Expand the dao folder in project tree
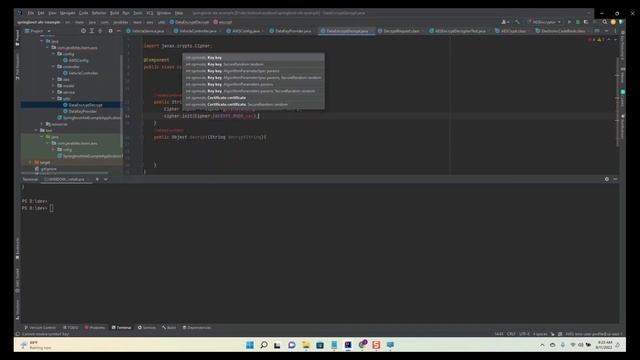 [53, 79]
